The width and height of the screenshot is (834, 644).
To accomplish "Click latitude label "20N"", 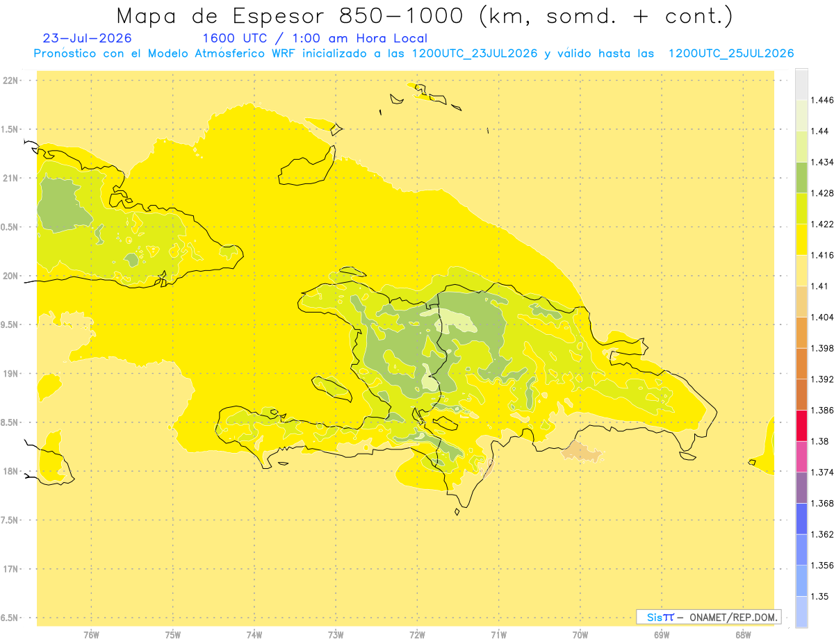I will [x=12, y=276].
